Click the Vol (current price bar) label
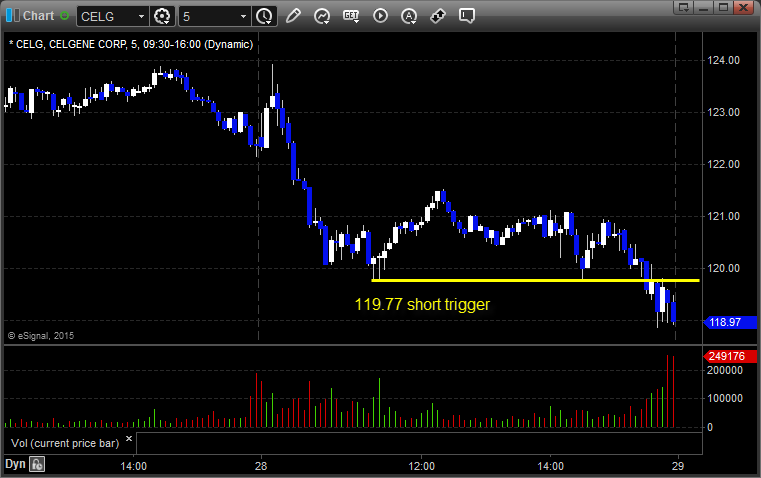 tap(65, 443)
